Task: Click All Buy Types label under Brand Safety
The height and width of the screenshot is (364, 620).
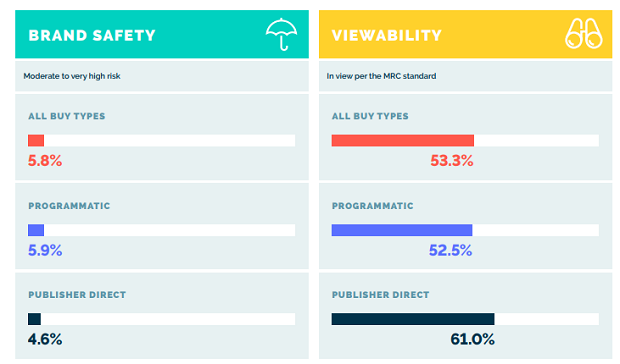Action: pyautogui.click(x=67, y=116)
